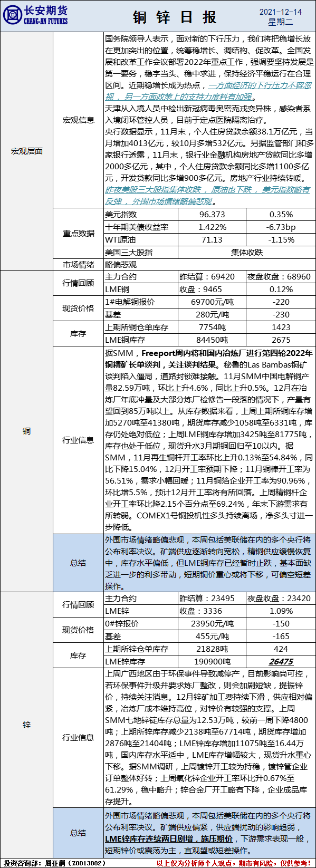Select the 宏观层面 section cell
Image resolution: width=316 pixels, height=868 pixels.
point(27,151)
